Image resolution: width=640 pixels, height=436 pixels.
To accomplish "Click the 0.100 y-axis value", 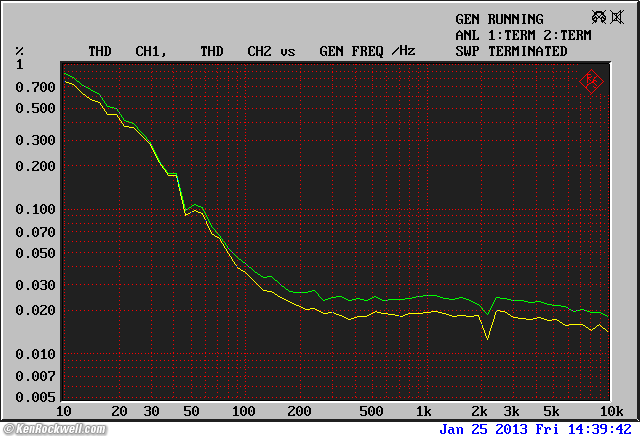I will point(35,209).
